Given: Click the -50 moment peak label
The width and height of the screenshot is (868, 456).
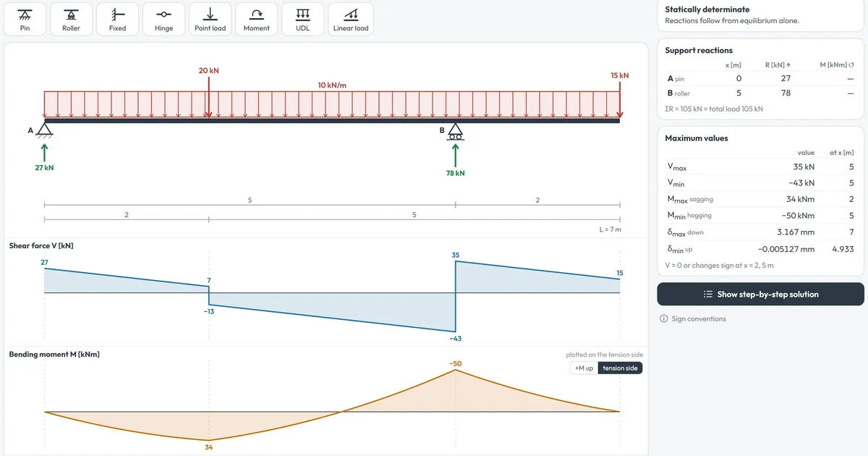Looking at the screenshot, I should coord(456,363).
